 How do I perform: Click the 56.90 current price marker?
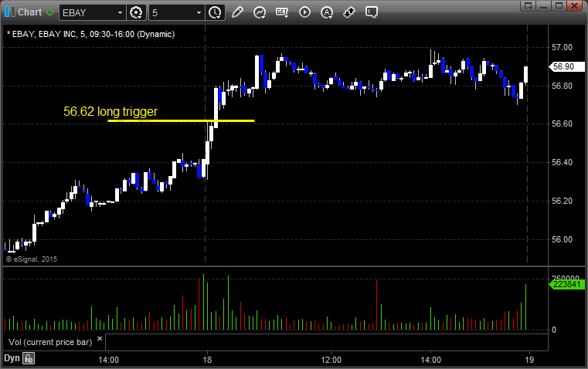pos(566,66)
